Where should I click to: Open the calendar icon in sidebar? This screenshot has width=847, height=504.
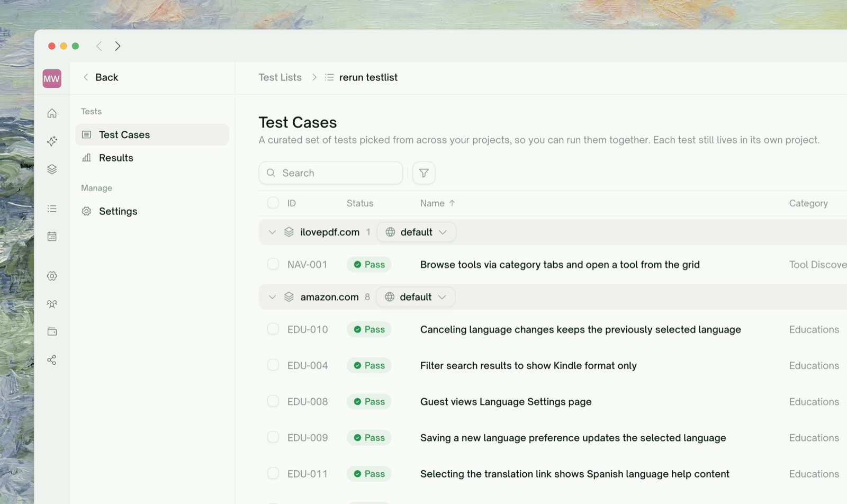pyautogui.click(x=52, y=236)
